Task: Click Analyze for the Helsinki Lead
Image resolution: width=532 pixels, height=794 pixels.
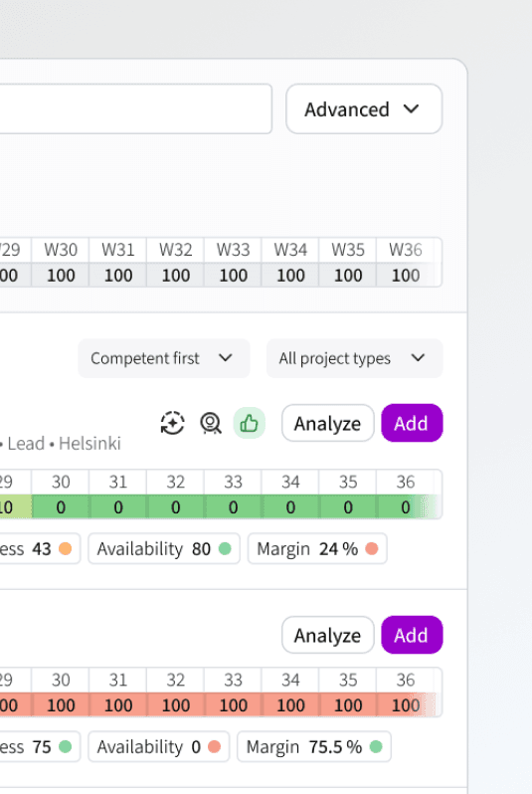Action: pos(327,423)
